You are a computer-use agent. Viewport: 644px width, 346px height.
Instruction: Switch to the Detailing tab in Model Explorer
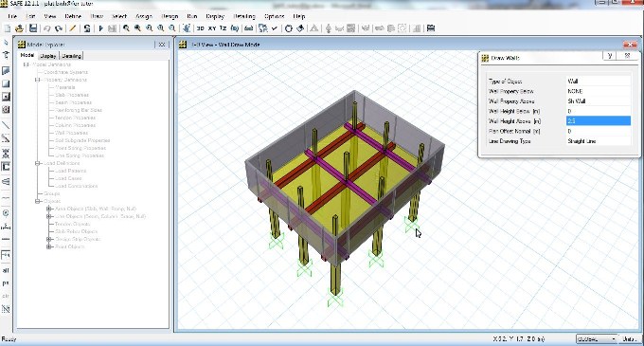point(71,56)
